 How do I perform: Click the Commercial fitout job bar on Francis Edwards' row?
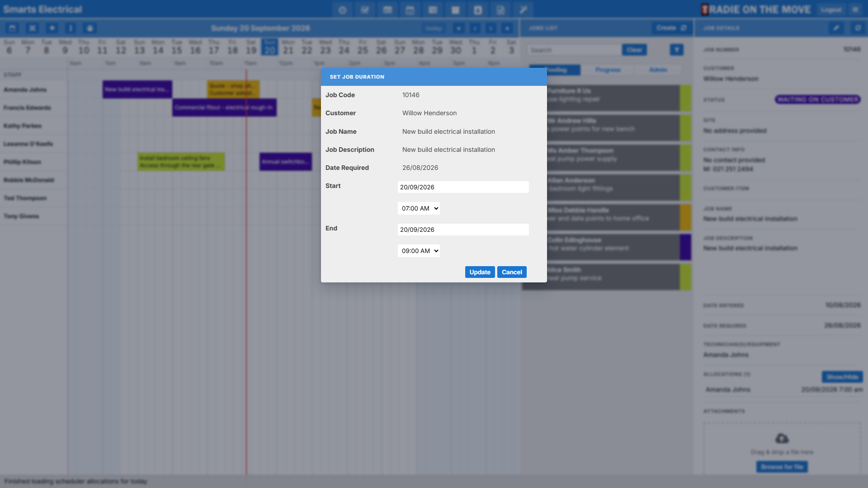click(x=224, y=108)
